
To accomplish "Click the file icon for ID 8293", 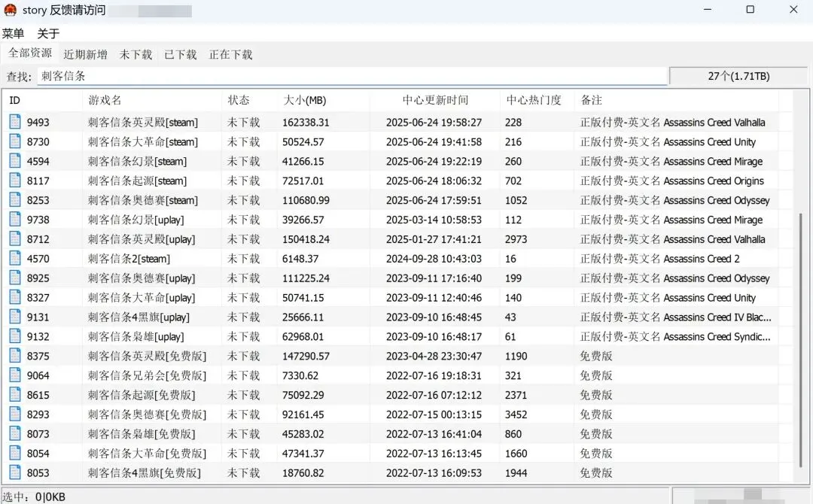I will click(x=15, y=414).
